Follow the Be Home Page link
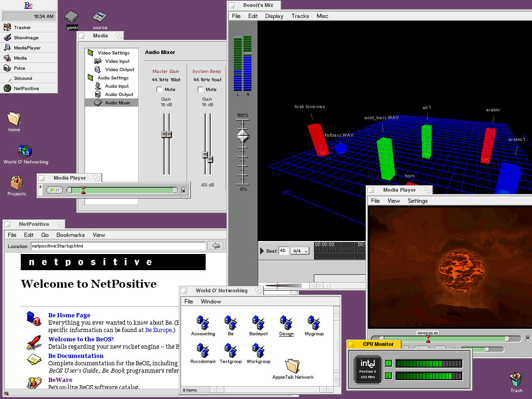Screen dimensions: 532x399 69,315
